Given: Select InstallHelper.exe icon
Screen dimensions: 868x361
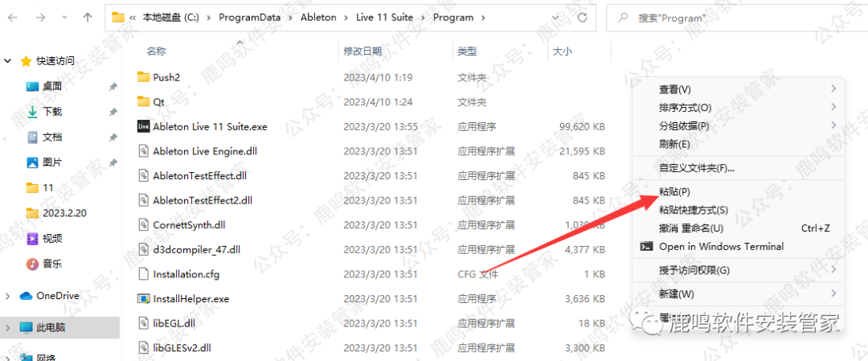Looking at the screenshot, I should 143,298.
